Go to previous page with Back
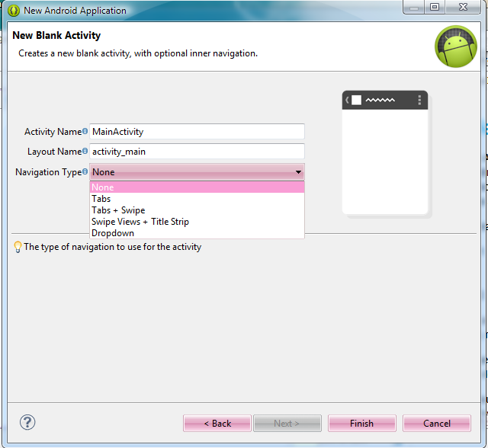Viewport: 488px width, 448px height. 217,423
